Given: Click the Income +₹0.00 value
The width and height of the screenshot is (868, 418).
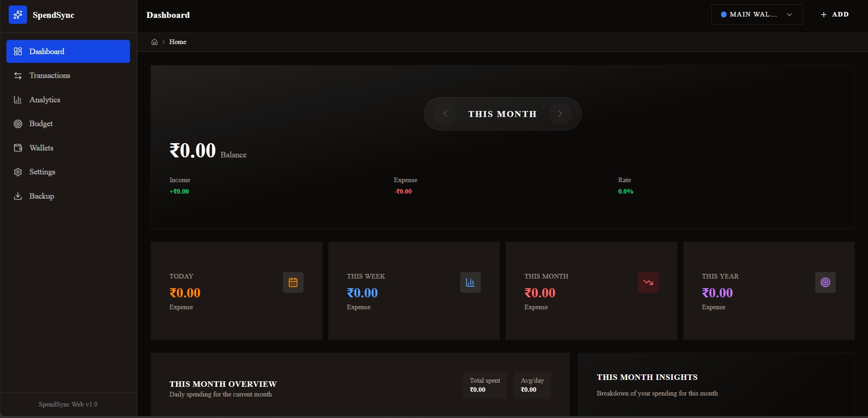Looking at the screenshot, I should [179, 191].
